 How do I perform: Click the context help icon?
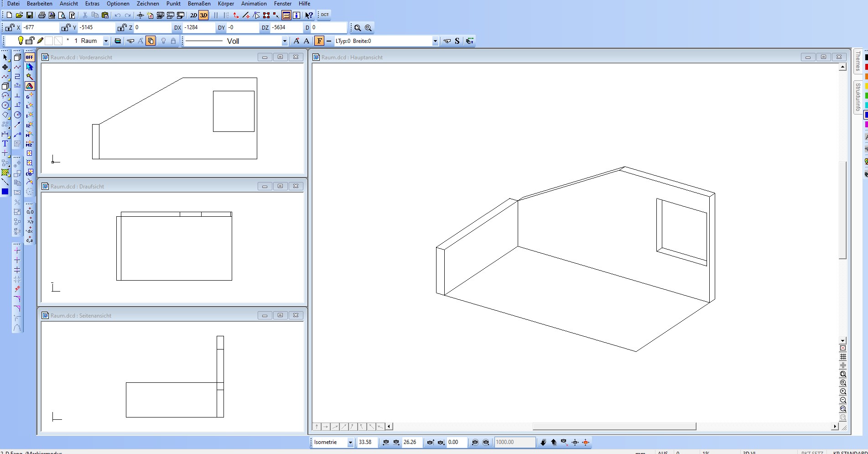tap(309, 15)
